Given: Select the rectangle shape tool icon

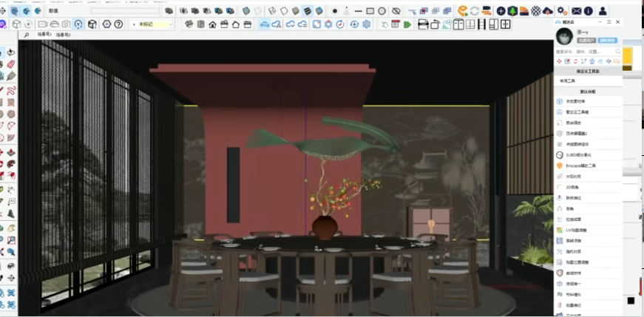Looking at the screenshot, I should [370, 11].
